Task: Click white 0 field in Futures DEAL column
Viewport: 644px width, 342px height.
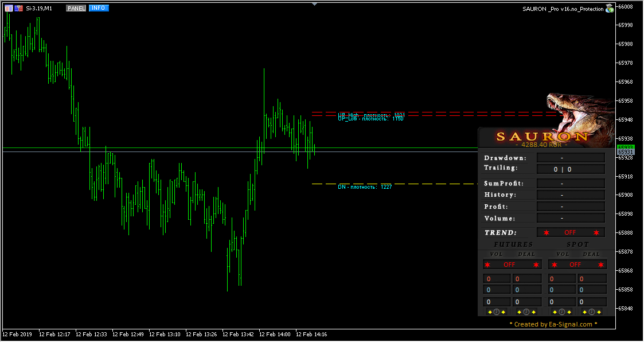Action: [527, 302]
